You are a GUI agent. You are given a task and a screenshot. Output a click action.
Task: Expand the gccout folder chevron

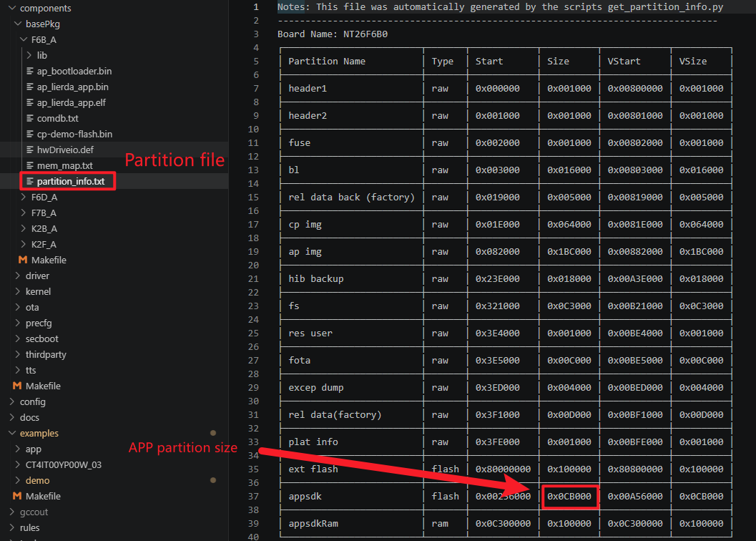[x=12, y=512]
